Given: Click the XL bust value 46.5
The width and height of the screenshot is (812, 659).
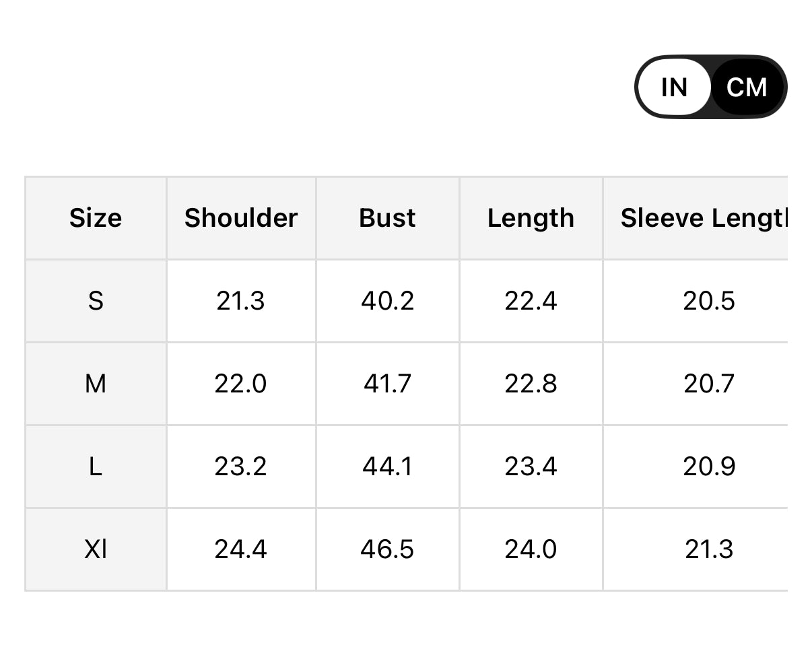Looking at the screenshot, I should pos(387,549).
